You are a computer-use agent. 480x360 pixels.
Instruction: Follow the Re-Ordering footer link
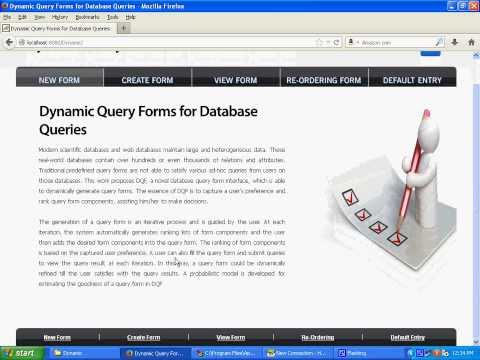tap(318, 337)
